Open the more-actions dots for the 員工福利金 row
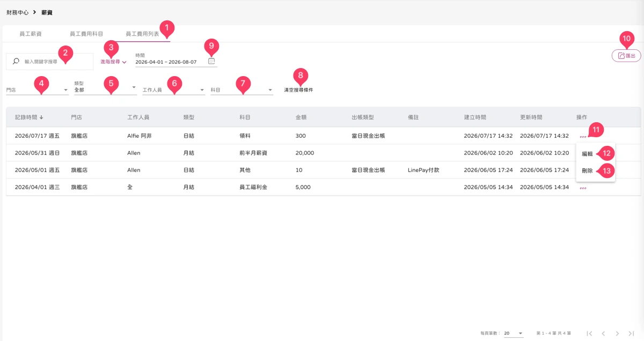This screenshot has width=644, height=341. click(x=583, y=188)
